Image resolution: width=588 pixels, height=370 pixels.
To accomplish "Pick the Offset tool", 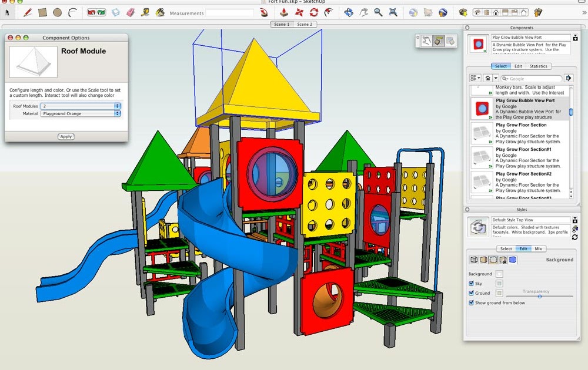I will pos(329,13).
